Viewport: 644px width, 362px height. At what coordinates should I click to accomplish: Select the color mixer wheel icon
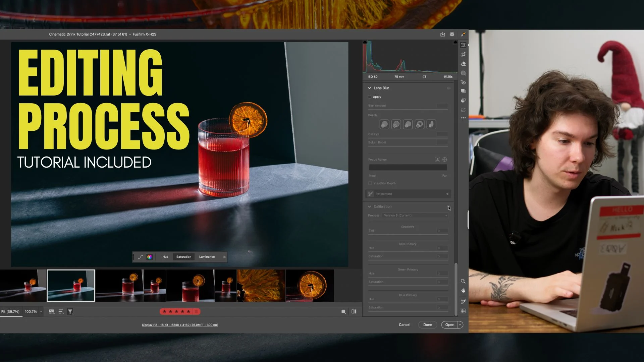(150, 257)
